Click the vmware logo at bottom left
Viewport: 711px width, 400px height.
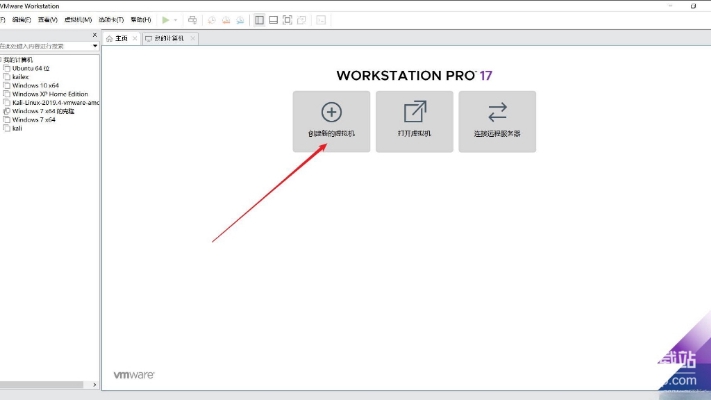[134, 375]
